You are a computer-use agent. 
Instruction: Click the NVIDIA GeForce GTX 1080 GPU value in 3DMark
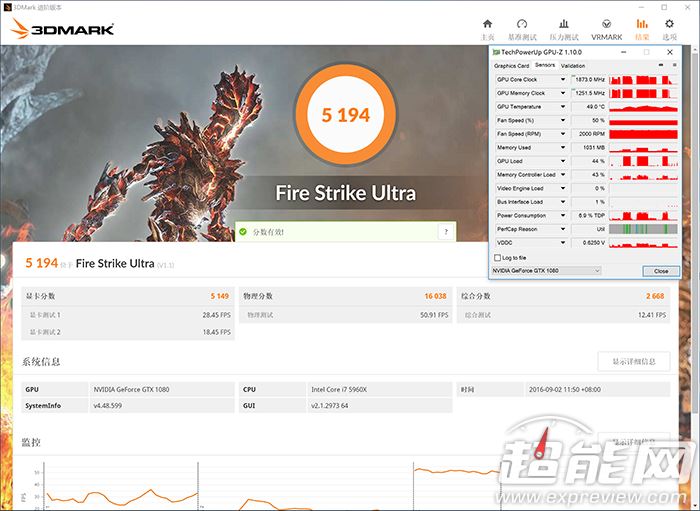click(131, 390)
